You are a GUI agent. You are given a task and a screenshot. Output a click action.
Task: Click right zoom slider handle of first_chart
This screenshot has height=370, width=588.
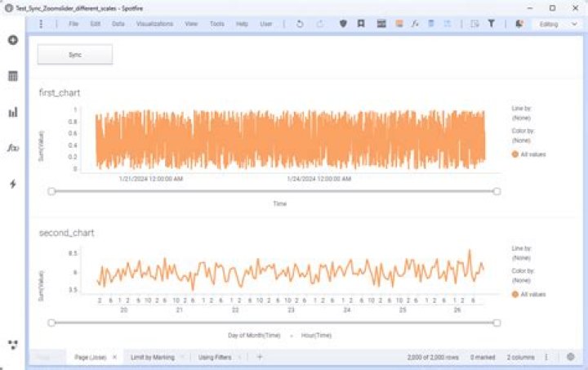[x=497, y=192]
